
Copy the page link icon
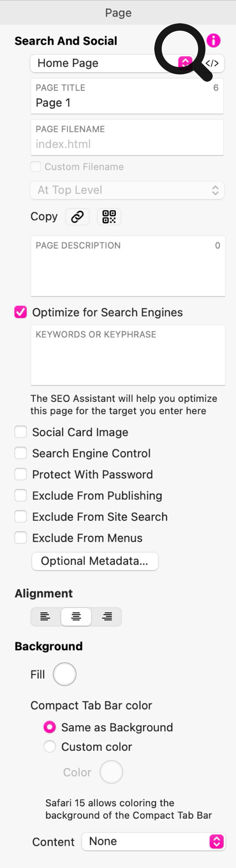pyautogui.click(x=77, y=217)
